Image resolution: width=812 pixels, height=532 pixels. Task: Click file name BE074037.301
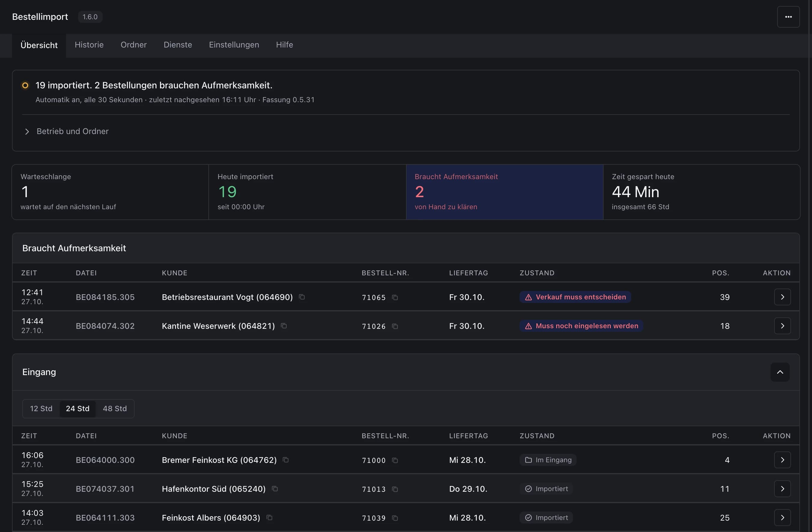pyautogui.click(x=105, y=489)
